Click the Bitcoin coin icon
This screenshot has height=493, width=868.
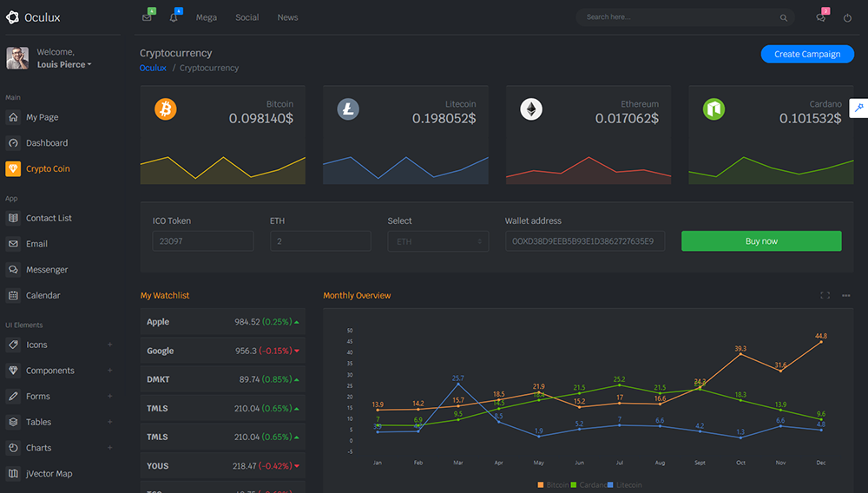tap(165, 108)
